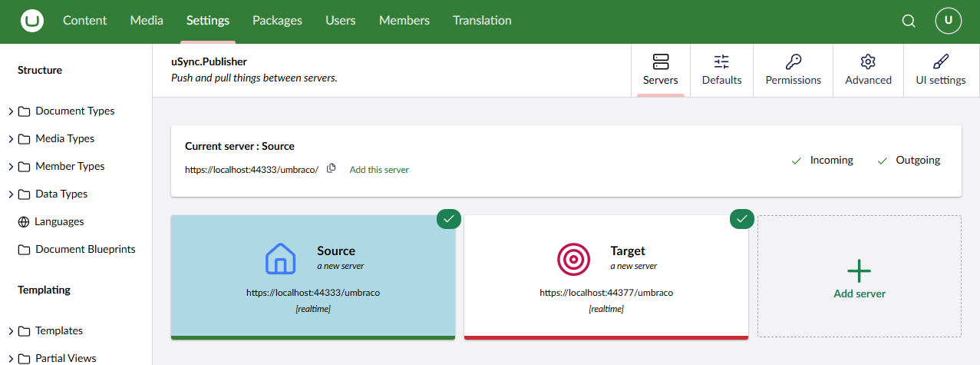Click the Structure section heading

40,70
